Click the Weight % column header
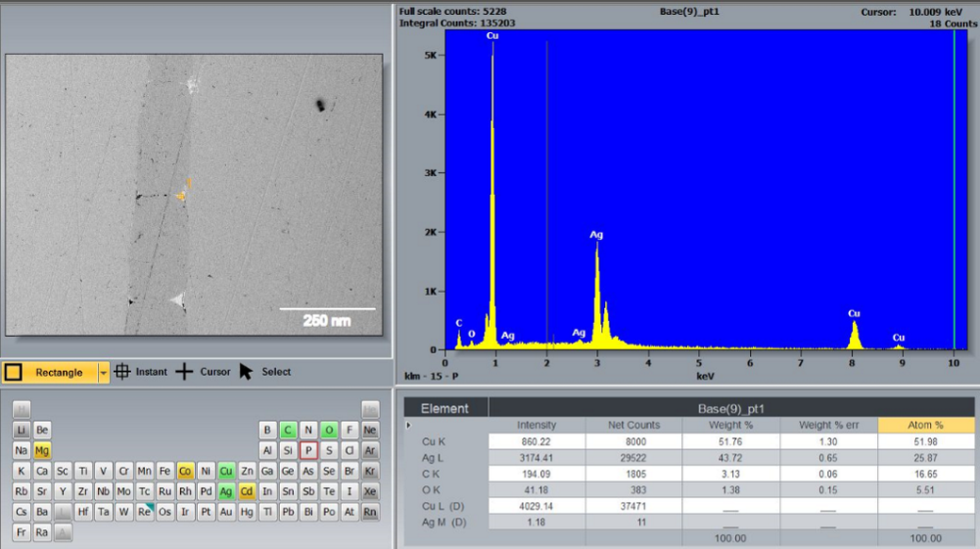The height and width of the screenshot is (549, 980). pyautogui.click(x=730, y=426)
